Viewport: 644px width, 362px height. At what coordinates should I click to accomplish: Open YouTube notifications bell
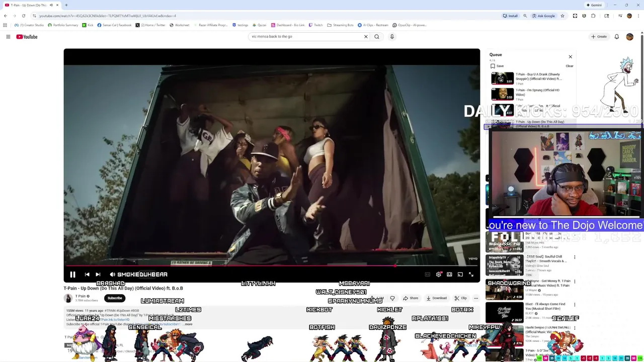point(616,37)
